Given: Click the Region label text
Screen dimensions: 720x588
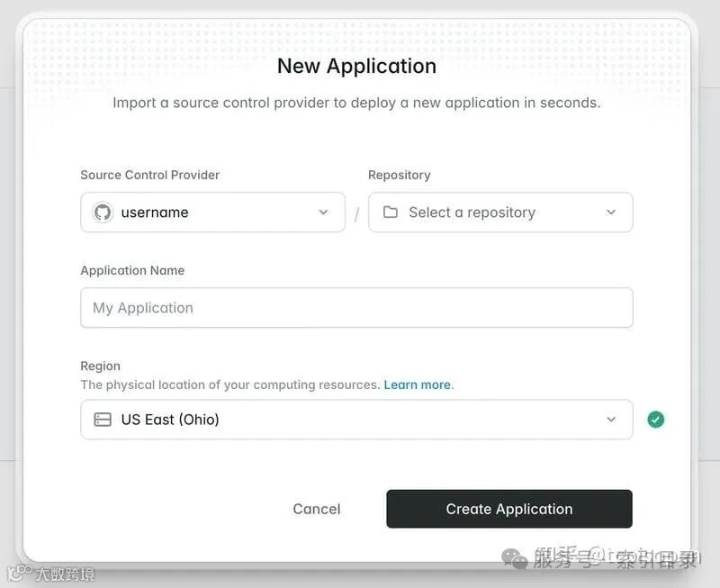Looking at the screenshot, I should click(100, 366).
